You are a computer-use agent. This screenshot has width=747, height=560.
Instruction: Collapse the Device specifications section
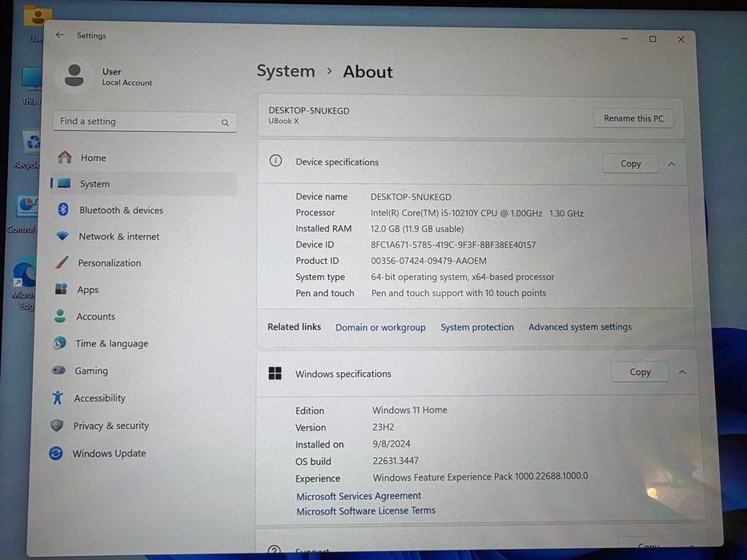(x=671, y=164)
